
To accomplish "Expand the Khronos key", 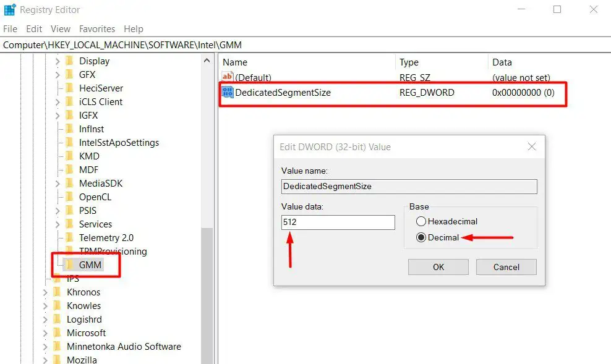I will (x=45, y=292).
